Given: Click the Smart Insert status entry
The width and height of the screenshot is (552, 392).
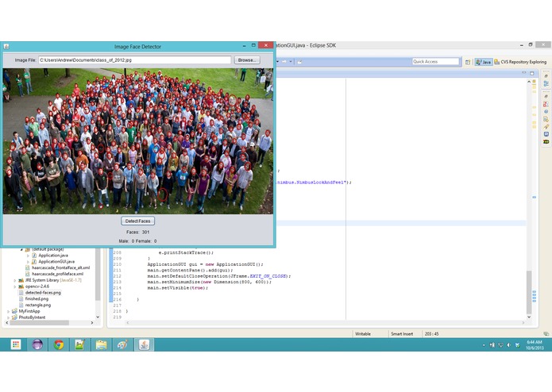Looking at the screenshot, I should pyautogui.click(x=402, y=334).
